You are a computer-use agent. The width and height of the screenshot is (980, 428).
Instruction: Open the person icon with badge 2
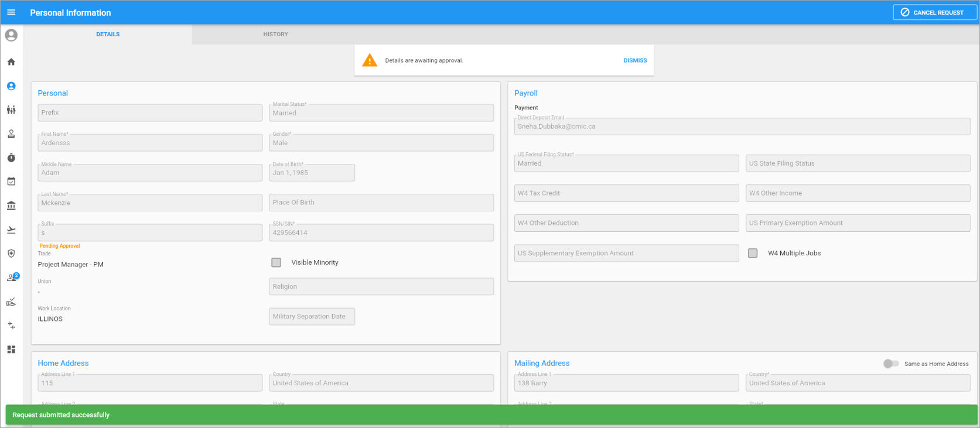[12, 278]
